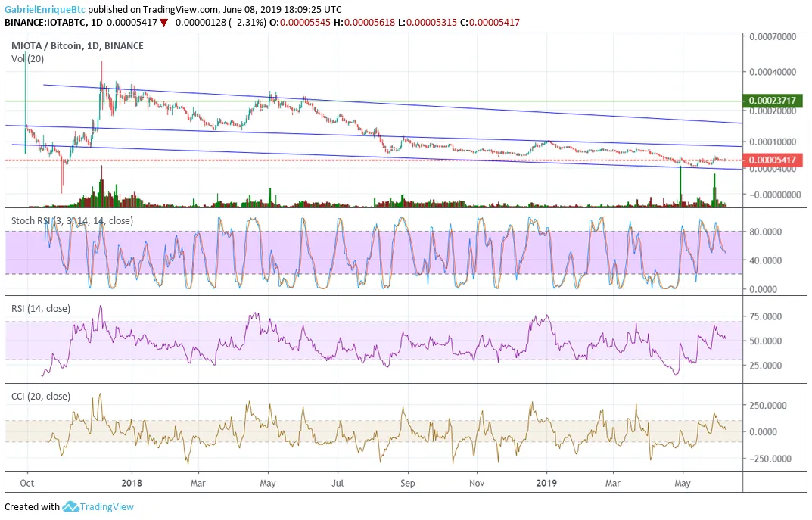Image resolution: width=812 pixels, height=520 pixels.
Task: Select the MIOTA / Bitcoin chart title
Action: 78,45
